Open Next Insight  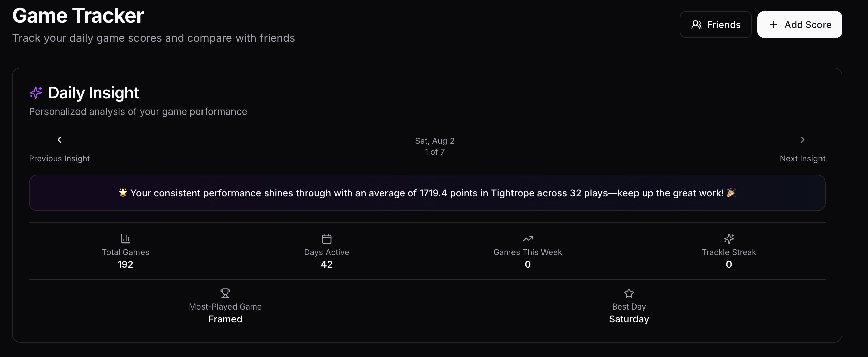(x=803, y=158)
